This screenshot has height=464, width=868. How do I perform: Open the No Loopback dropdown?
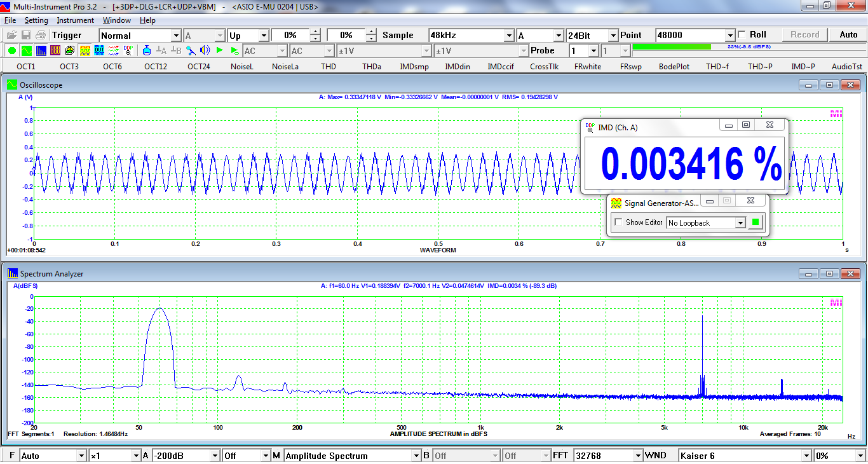pos(740,222)
